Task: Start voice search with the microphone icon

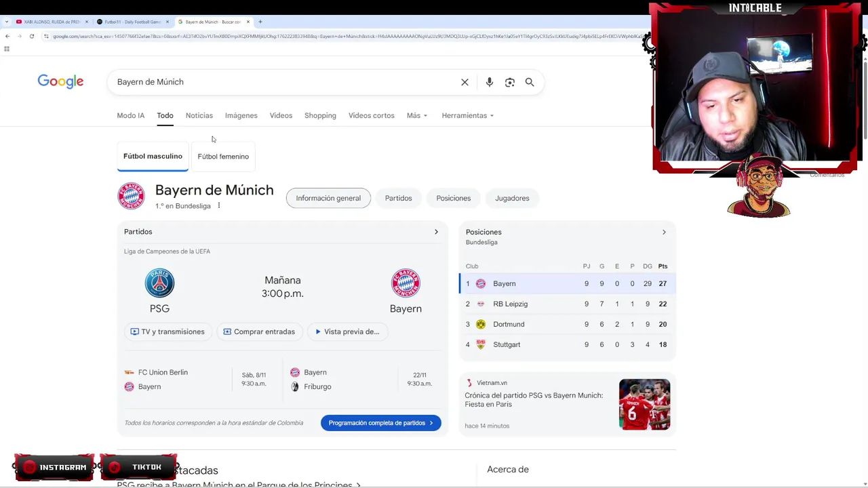Action: tap(489, 82)
